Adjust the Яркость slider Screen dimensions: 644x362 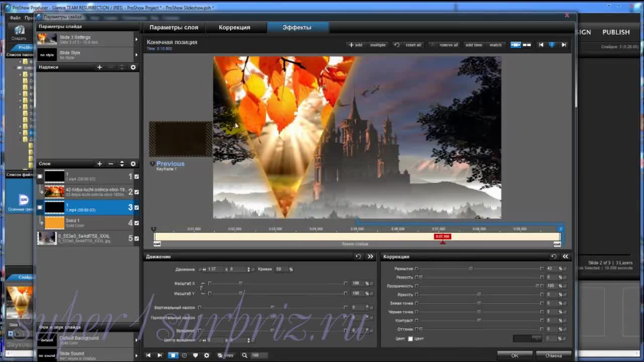pyautogui.click(x=478, y=295)
